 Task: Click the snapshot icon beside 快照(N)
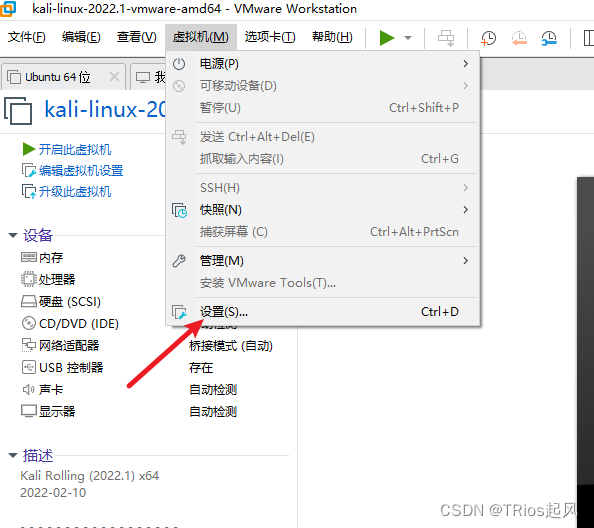[179, 211]
